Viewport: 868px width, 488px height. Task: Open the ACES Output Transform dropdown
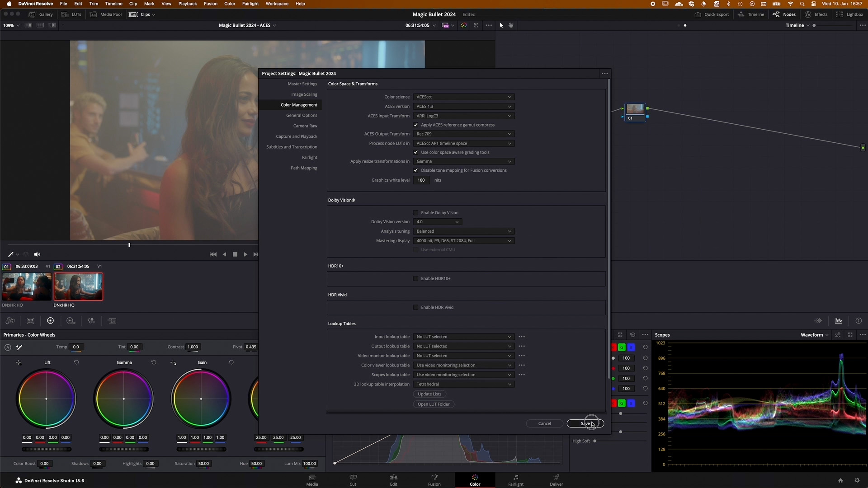pyautogui.click(x=464, y=134)
